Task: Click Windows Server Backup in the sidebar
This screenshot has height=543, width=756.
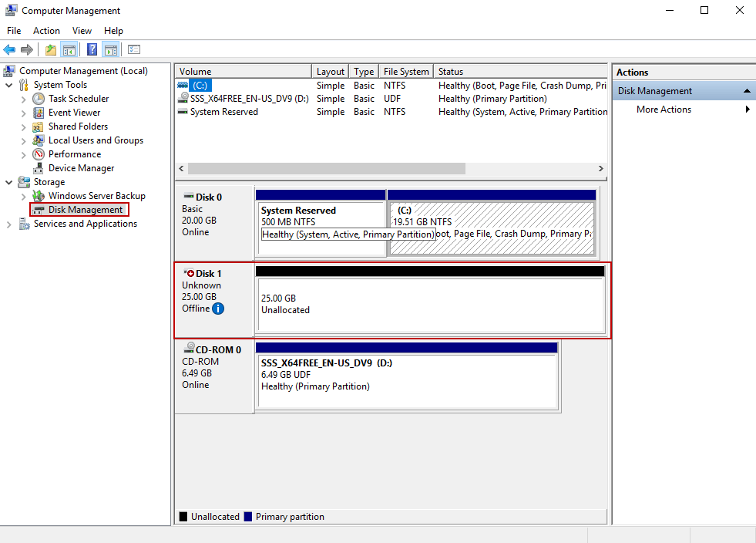Action: click(96, 195)
